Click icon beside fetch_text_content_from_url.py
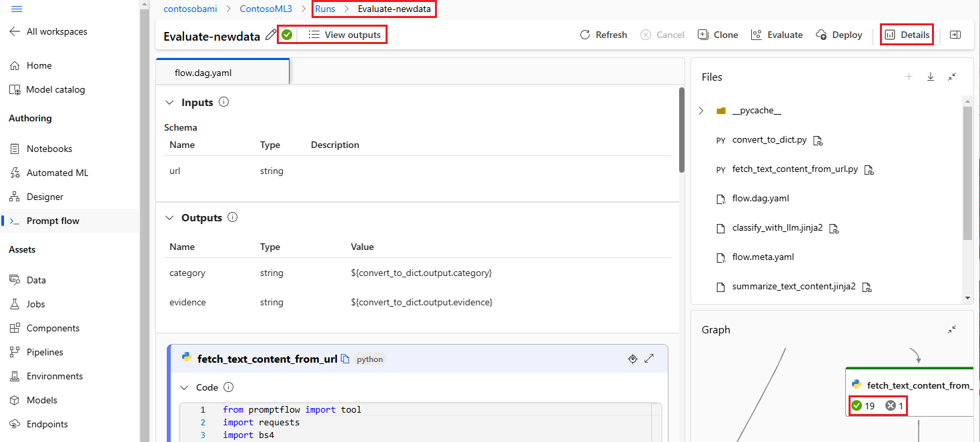This screenshot has width=980, height=442. [x=869, y=170]
